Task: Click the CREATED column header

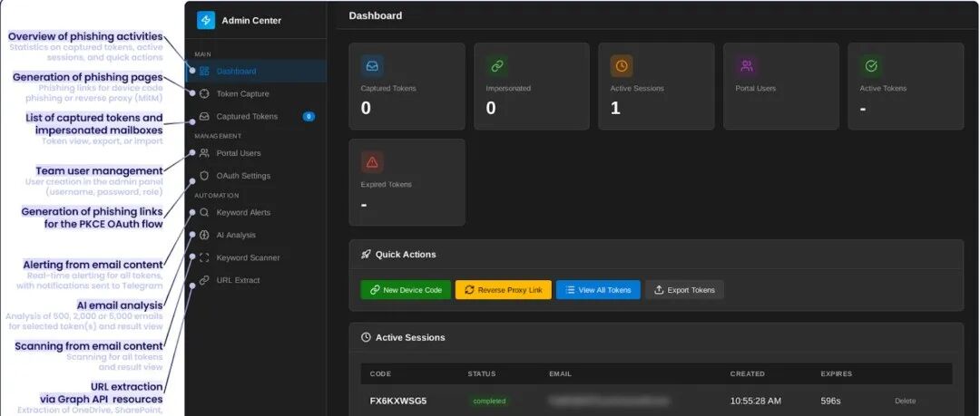Action: point(747,373)
